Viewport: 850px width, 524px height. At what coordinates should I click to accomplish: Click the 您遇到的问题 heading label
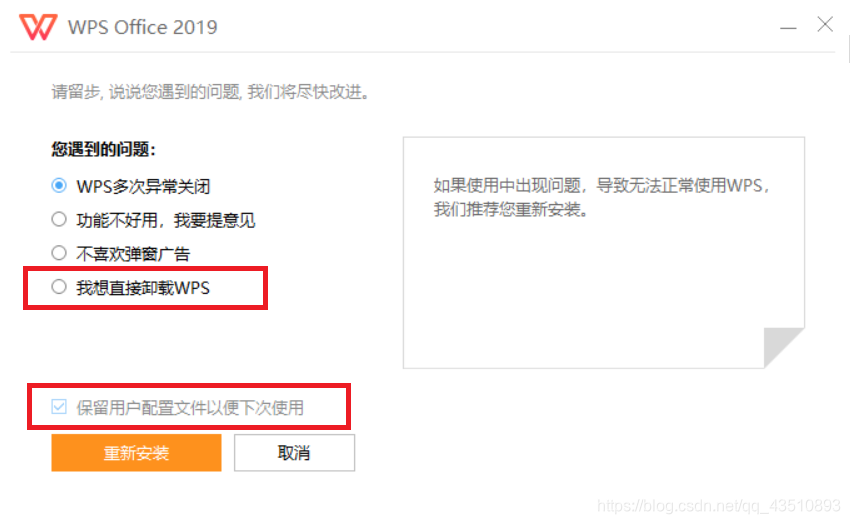[x=104, y=150]
